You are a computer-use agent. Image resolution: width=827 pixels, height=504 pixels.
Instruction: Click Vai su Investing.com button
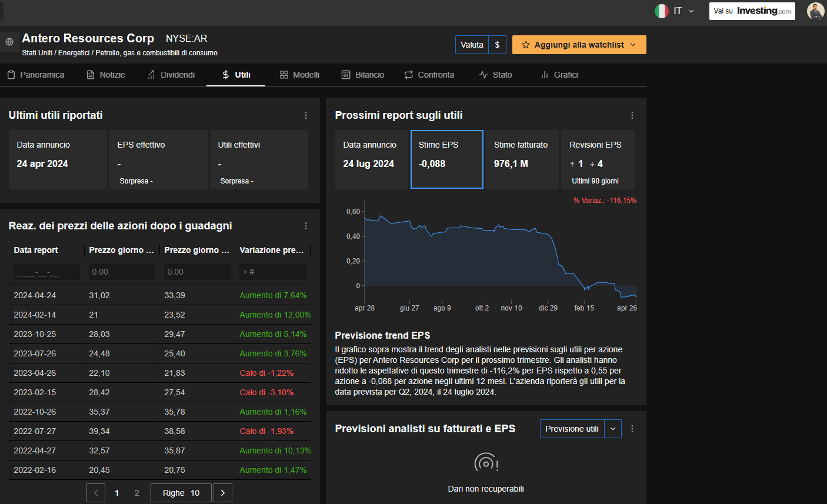click(x=752, y=11)
